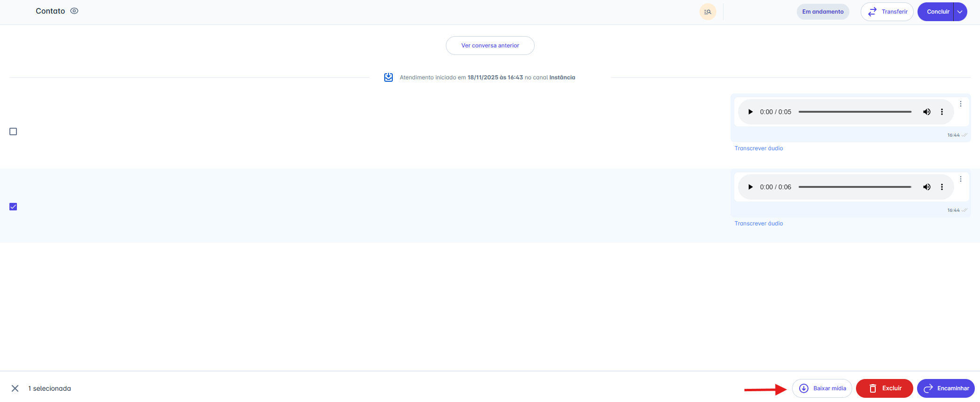
Task: Expand the Concluir dropdown arrow
Action: [x=960, y=12]
